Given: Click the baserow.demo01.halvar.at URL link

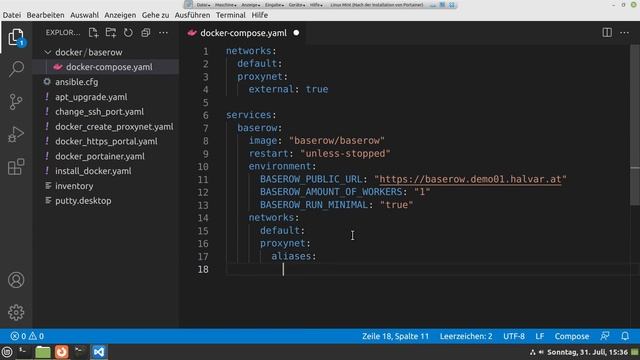Looking at the screenshot, I should (x=470, y=179).
